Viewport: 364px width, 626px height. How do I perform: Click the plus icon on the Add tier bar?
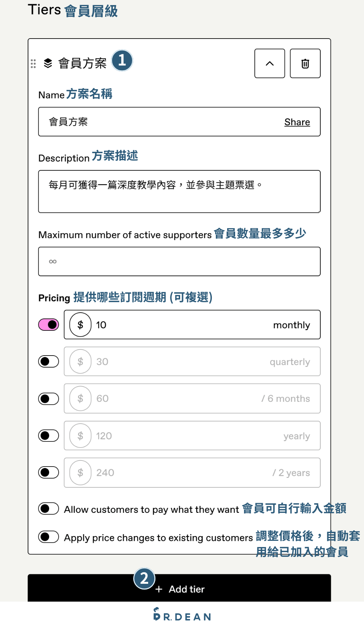159,589
